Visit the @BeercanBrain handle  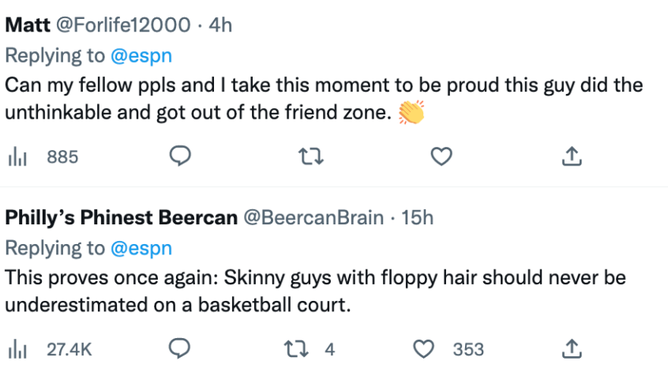(314, 218)
